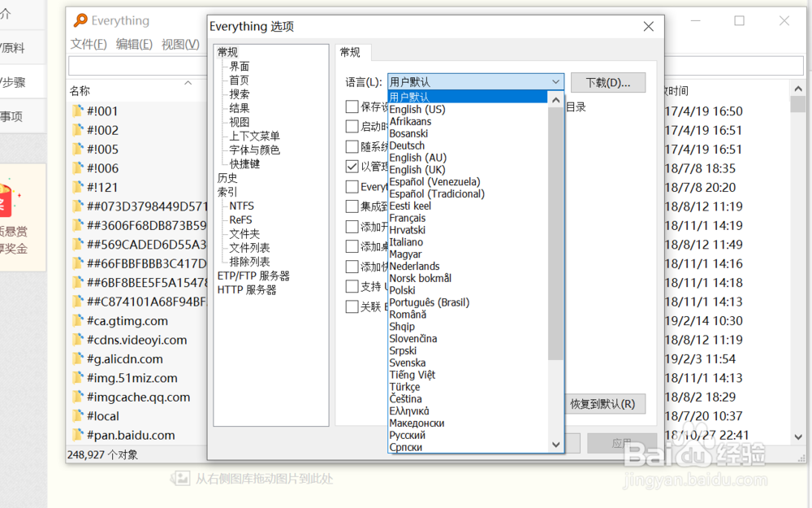Choose English (US) language

tap(417, 110)
